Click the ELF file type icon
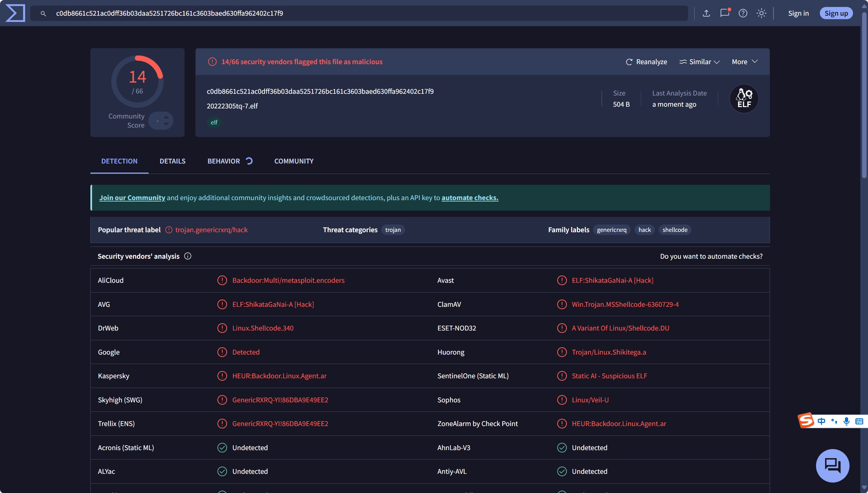The width and height of the screenshot is (868, 493). [x=744, y=99]
